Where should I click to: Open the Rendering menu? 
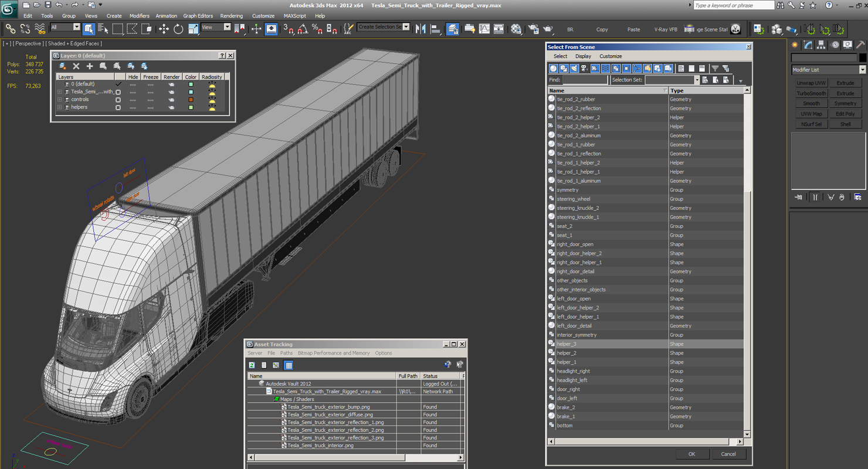pos(231,16)
